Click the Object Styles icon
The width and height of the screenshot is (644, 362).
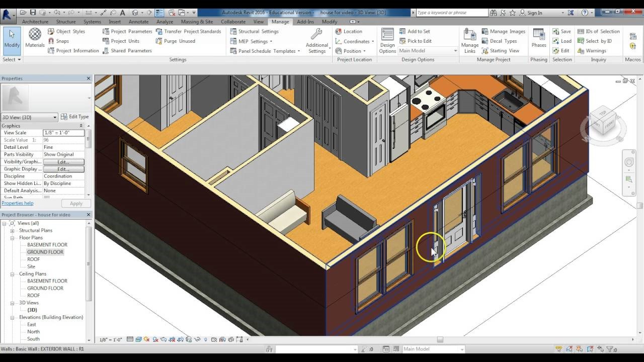tap(51, 31)
